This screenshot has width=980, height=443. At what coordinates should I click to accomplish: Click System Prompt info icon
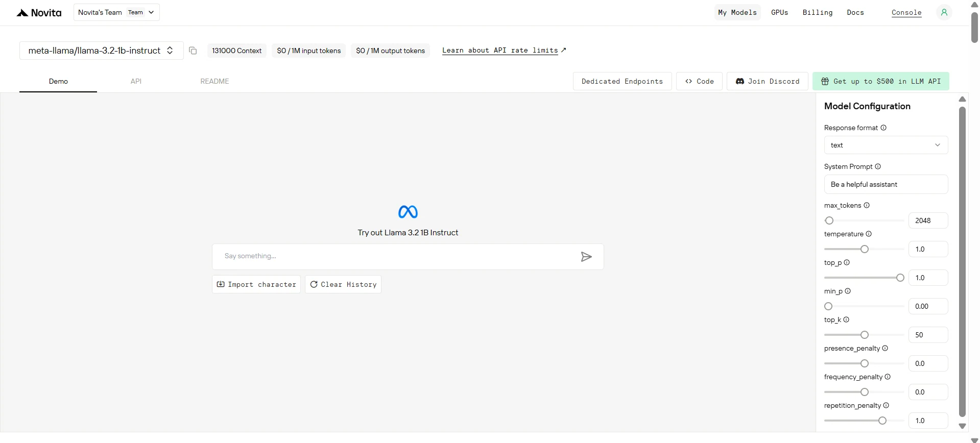tap(878, 166)
